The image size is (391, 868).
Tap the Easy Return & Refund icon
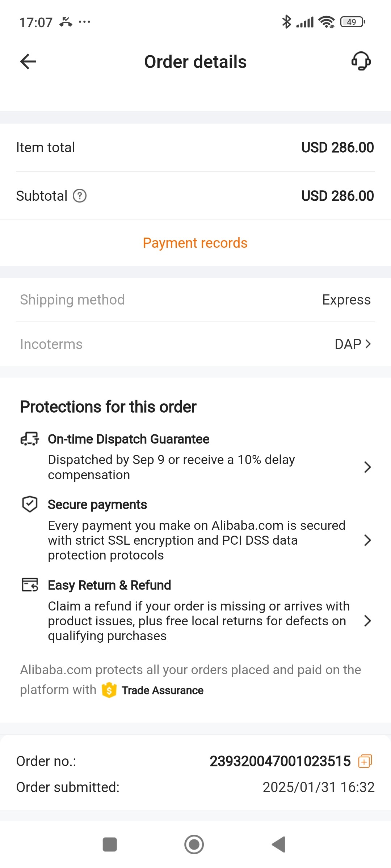pos(30,584)
